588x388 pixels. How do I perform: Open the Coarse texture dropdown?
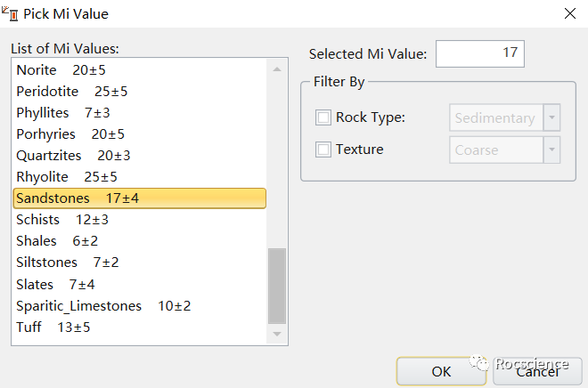pyautogui.click(x=551, y=150)
